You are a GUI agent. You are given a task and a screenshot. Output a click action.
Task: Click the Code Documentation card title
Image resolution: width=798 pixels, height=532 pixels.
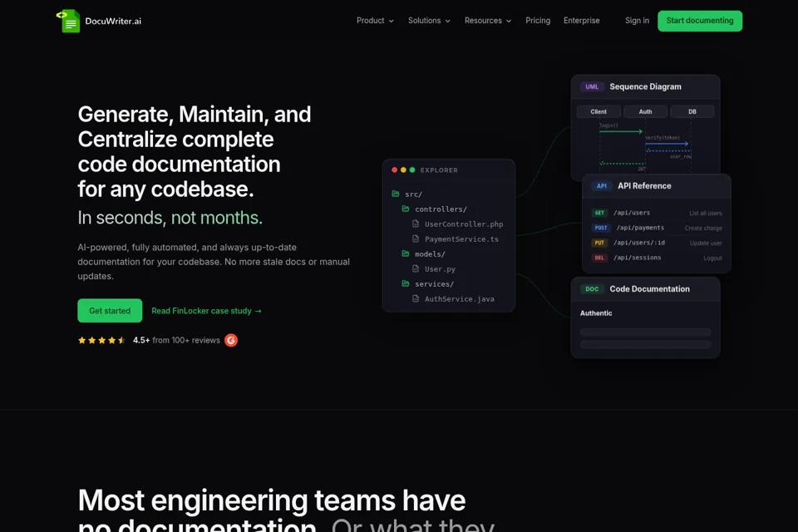coord(650,288)
